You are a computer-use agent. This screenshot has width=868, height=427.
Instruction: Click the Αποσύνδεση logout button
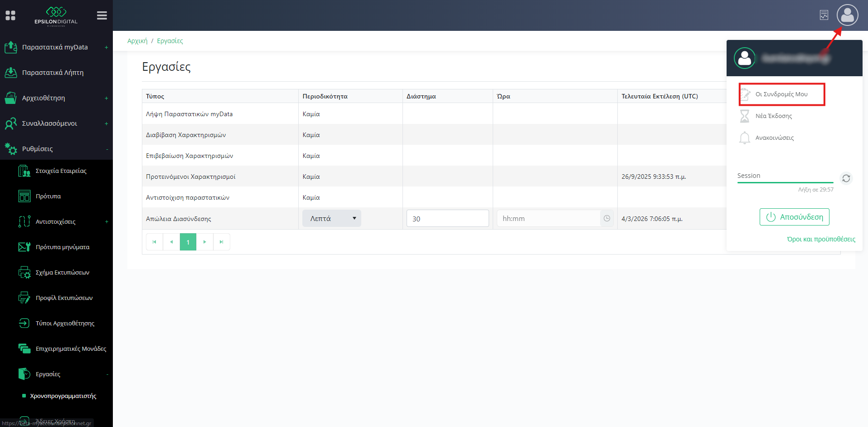[794, 217]
